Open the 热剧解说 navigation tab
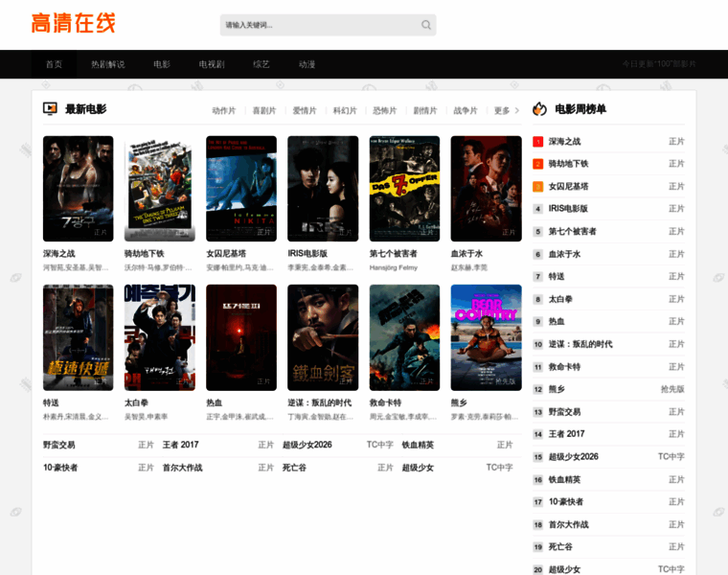This screenshot has width=728, height=575. [107, 64]
